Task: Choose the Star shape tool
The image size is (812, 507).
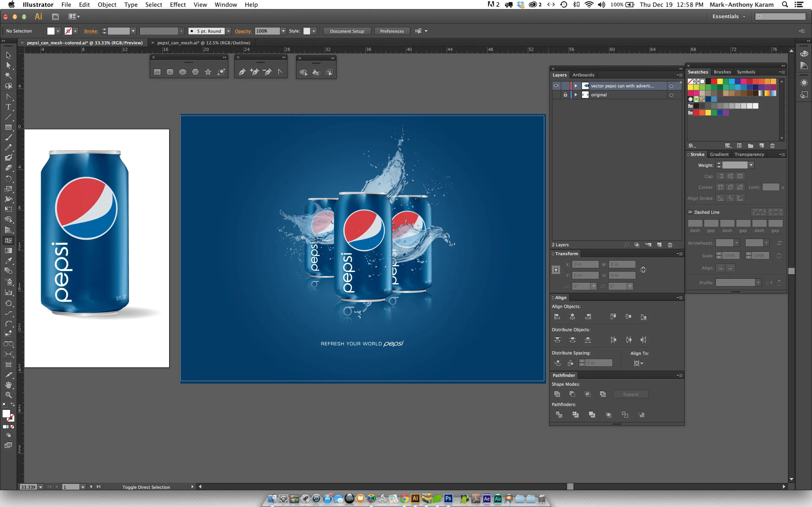Action: [208, 72]
